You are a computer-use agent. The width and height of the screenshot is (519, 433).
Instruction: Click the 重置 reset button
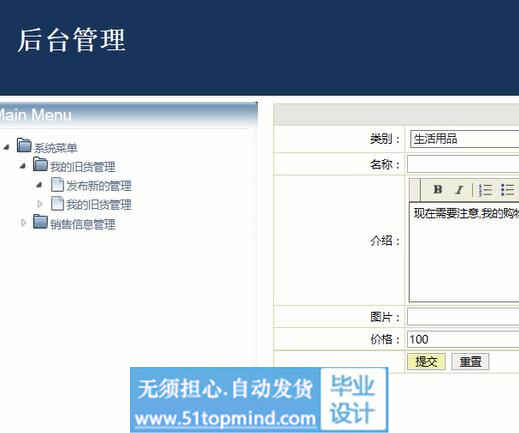(470, 361)
